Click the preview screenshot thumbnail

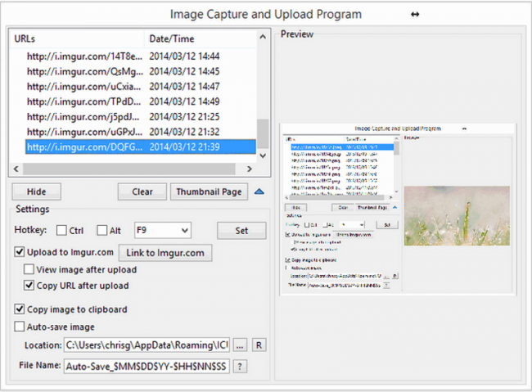pyautogui.click(x=398, y=209)
